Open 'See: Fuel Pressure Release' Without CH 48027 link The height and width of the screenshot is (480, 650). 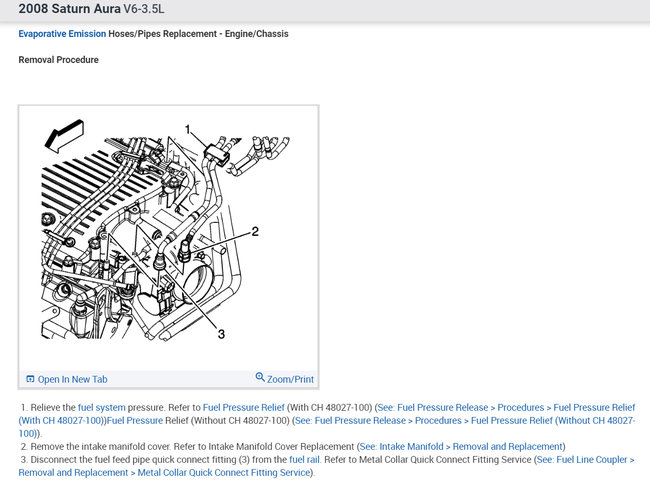[x=327, y=427]
